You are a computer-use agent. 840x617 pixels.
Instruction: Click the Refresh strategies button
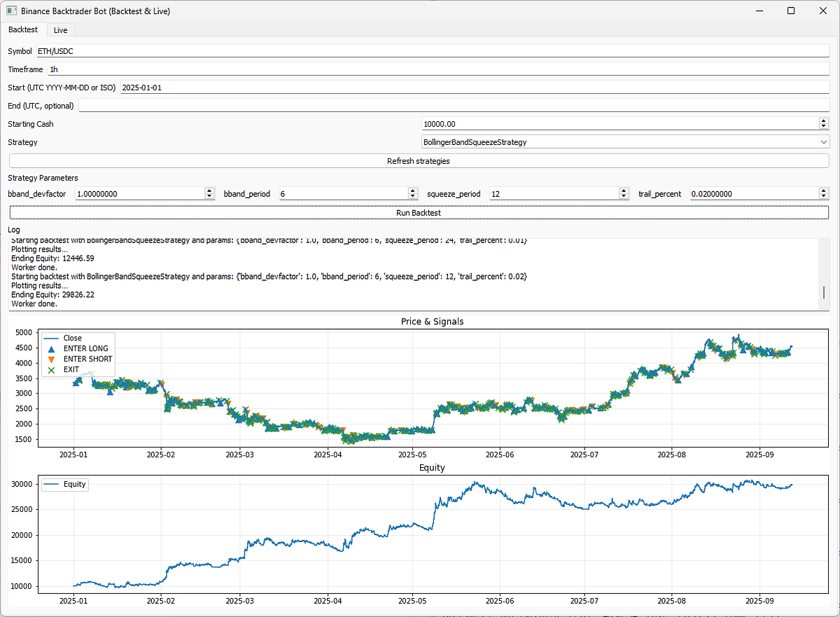(x=418, y=160)
